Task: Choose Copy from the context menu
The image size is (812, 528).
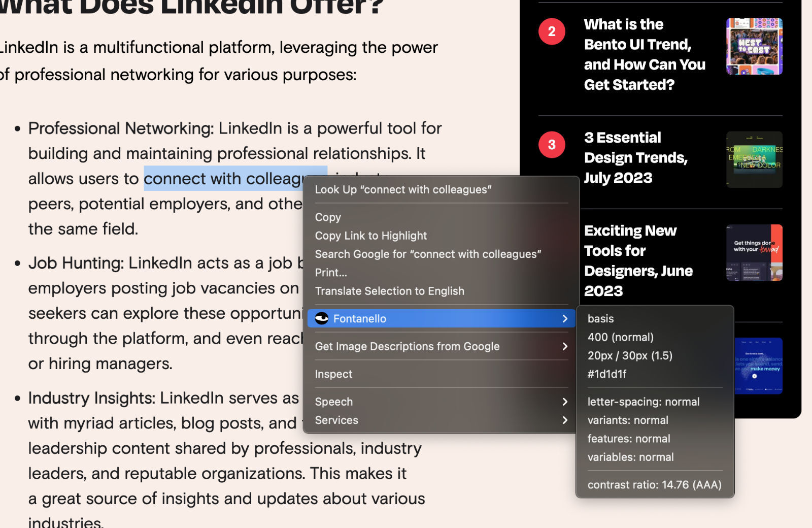Action: [x=328, y=217]
